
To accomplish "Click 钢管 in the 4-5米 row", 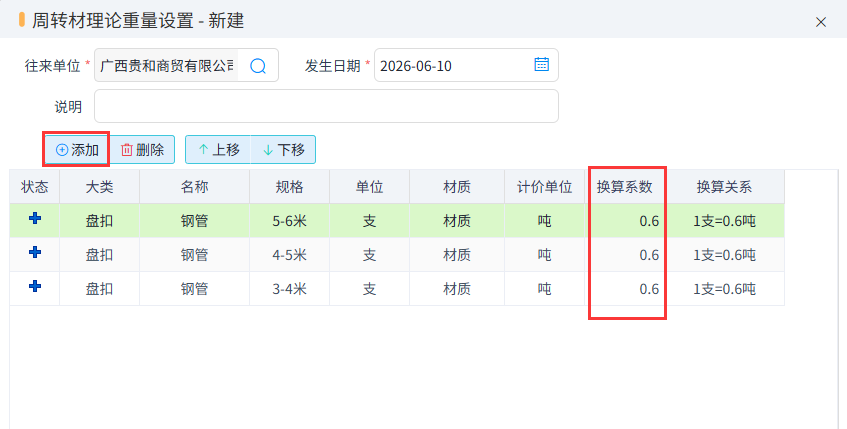I will (x=194, y=255).
